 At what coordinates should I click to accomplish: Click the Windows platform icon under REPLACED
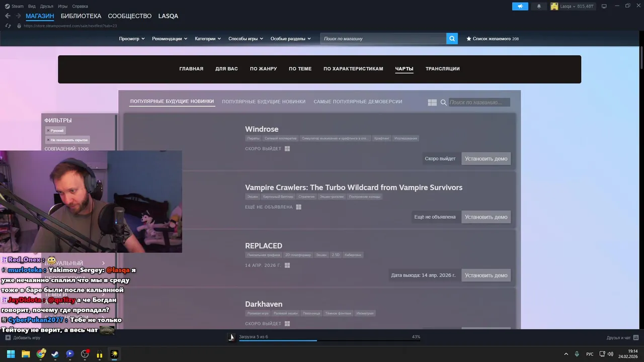287,265
